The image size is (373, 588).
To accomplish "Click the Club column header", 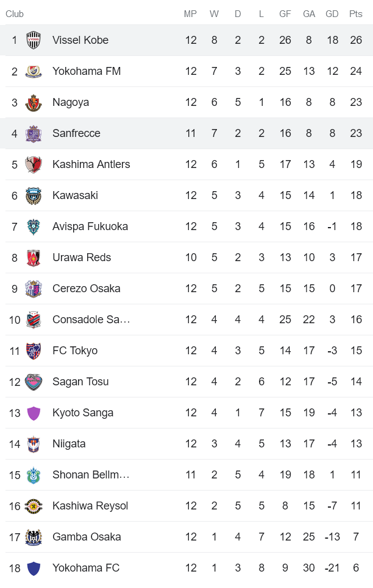I will [x=15, y=14].
